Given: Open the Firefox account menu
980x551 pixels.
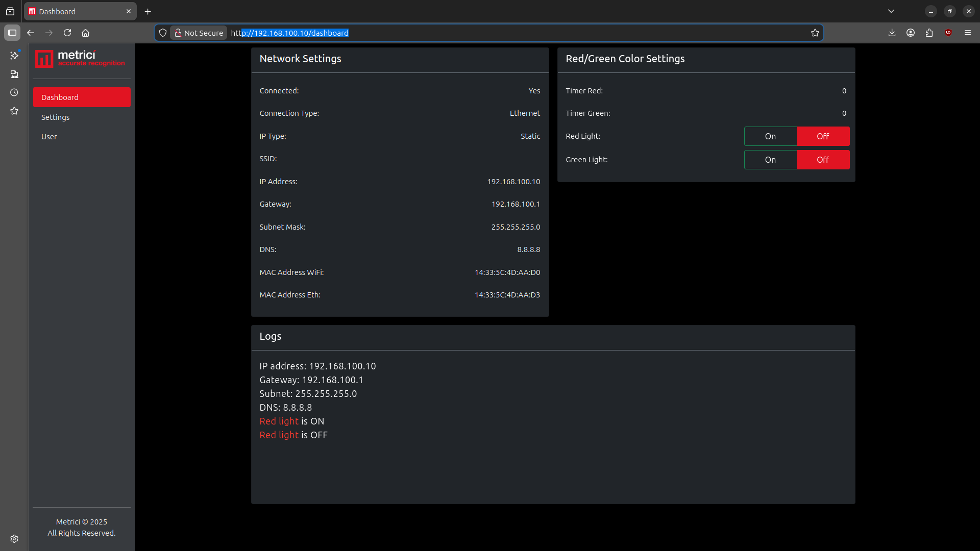Looking at the screenshot, I should point(911,33).
